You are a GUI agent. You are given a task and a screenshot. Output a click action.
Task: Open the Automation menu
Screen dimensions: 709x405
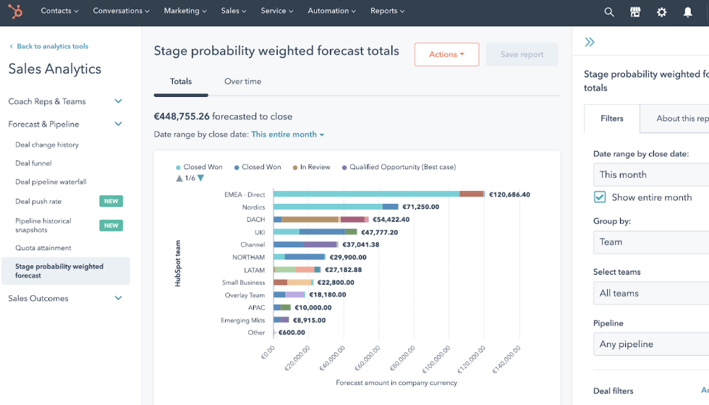331,11
